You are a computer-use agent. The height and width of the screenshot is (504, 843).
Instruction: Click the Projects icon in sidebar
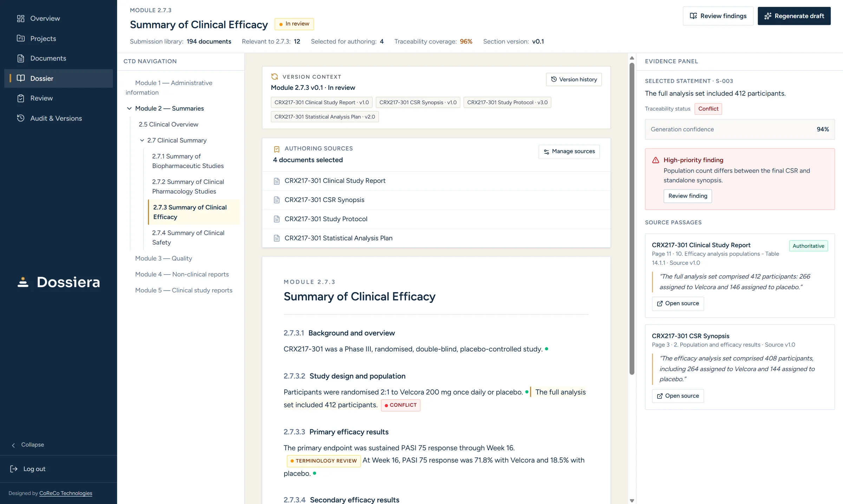click(21, 39)
